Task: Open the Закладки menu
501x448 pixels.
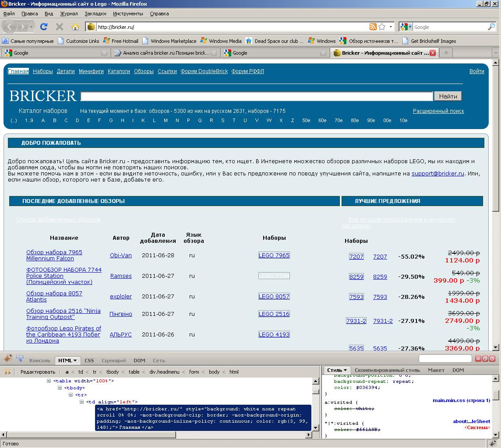Action: pos(95,14)
